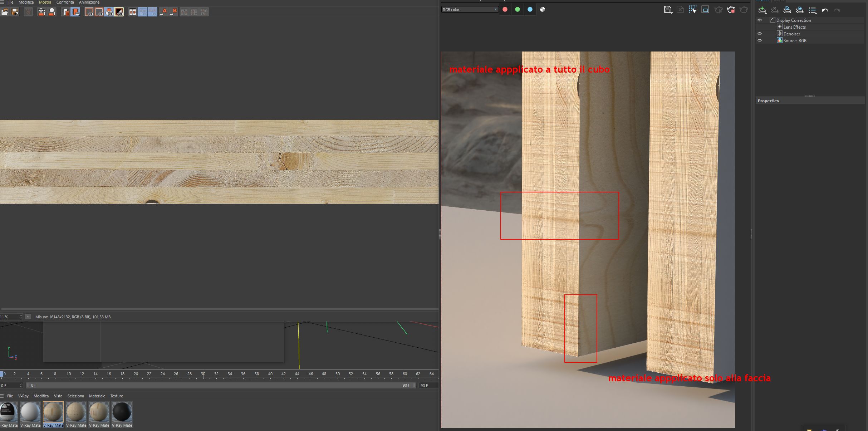Image resolution: width=868 pixels, height=431 pixels.
Task: Click the save image as icon
Action: [x=15, y=12]
